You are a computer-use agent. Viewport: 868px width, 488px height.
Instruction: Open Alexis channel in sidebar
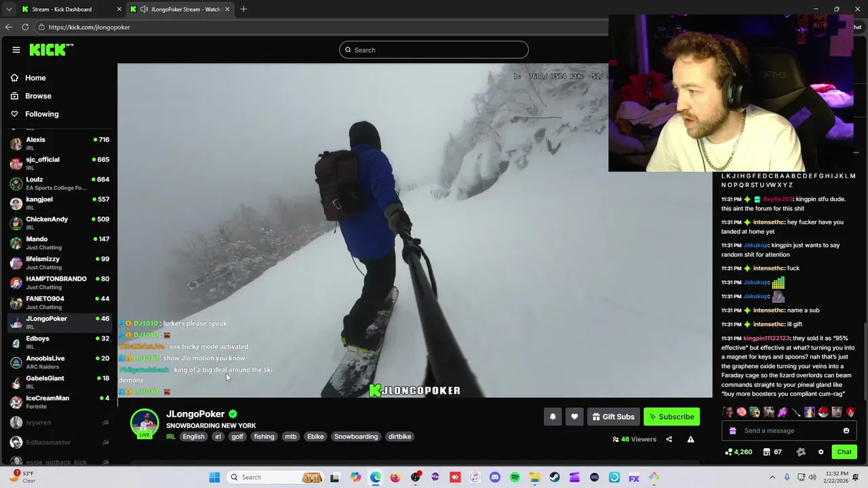pos(59,144)
